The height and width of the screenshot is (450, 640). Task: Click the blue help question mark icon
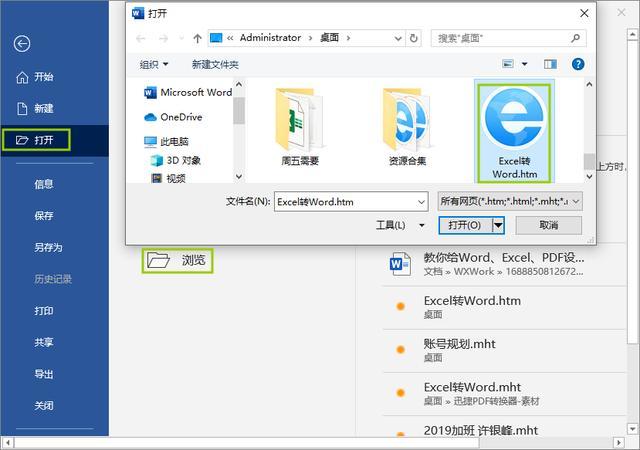(x=578, y=64)
